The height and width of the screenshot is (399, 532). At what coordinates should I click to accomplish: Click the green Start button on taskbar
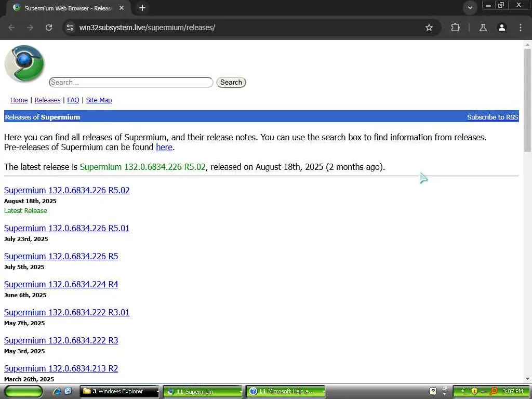[24, 391]
